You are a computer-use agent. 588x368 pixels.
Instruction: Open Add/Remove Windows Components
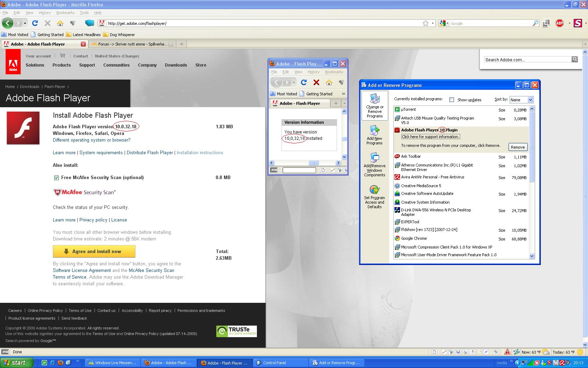pyautogui.click(x=374, y=164)
